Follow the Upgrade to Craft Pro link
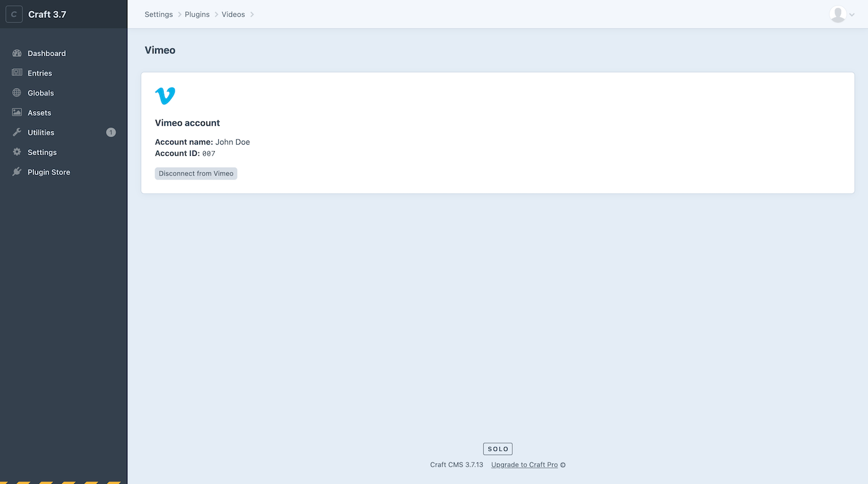Screen dimensions: 868x484 coord(524,464)
